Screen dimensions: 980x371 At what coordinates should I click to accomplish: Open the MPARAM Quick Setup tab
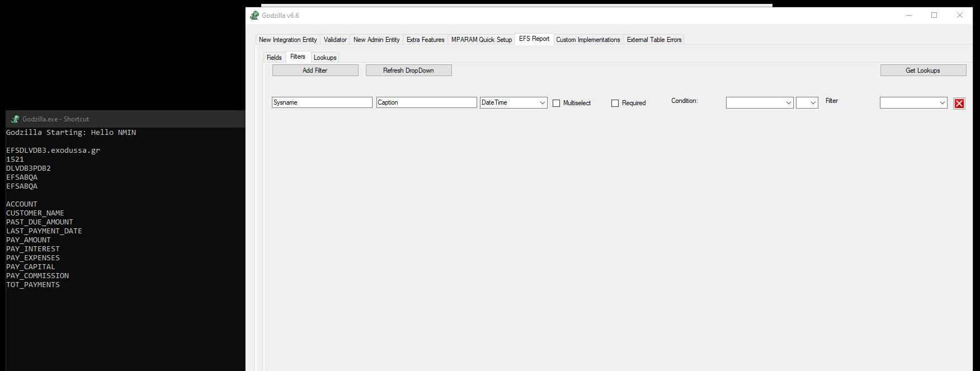tap(481, 40)
